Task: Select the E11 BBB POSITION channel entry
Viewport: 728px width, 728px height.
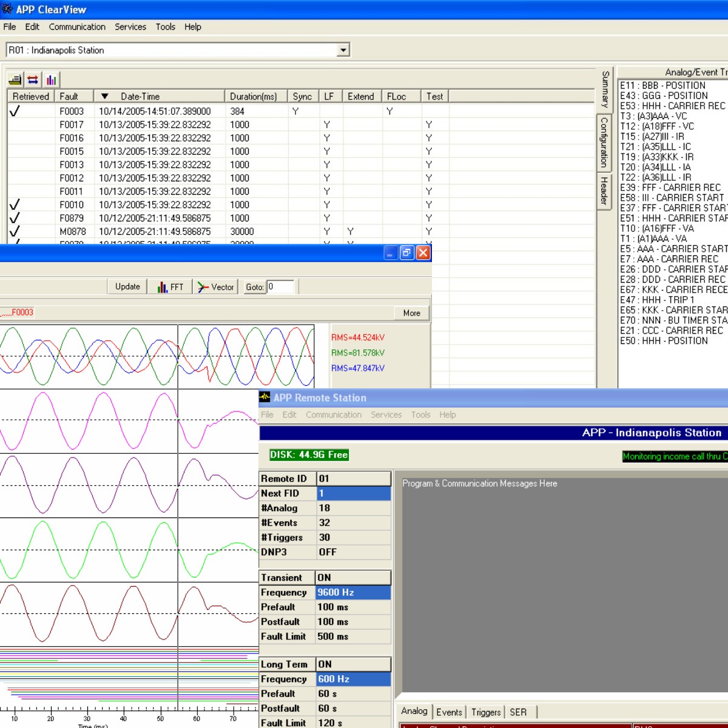Action: [664, 85]
